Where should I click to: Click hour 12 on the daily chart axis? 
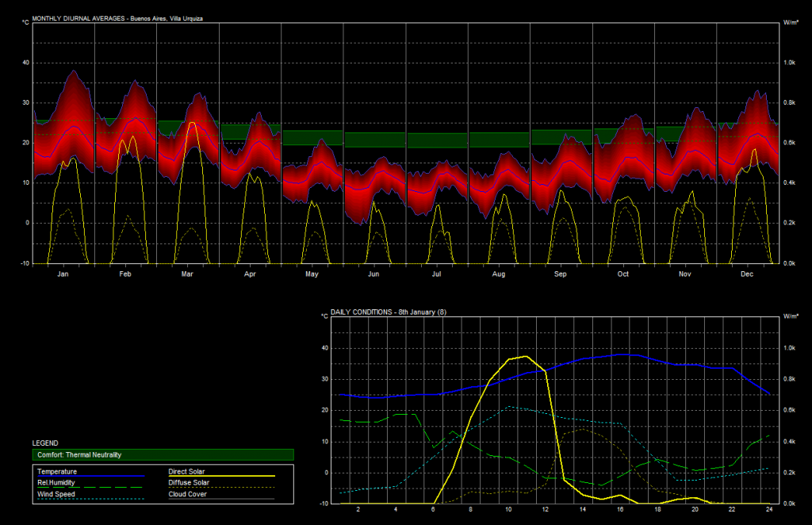pyautogui.click(x=546, y=509)
